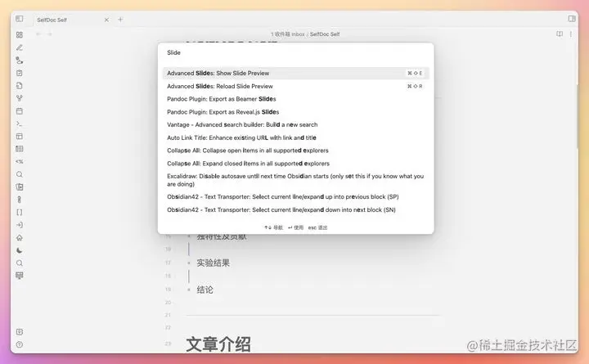Select Excalidraw Disable autosave command
The width and height of the screenshot is (589, 364).
[x=295, y=180]
